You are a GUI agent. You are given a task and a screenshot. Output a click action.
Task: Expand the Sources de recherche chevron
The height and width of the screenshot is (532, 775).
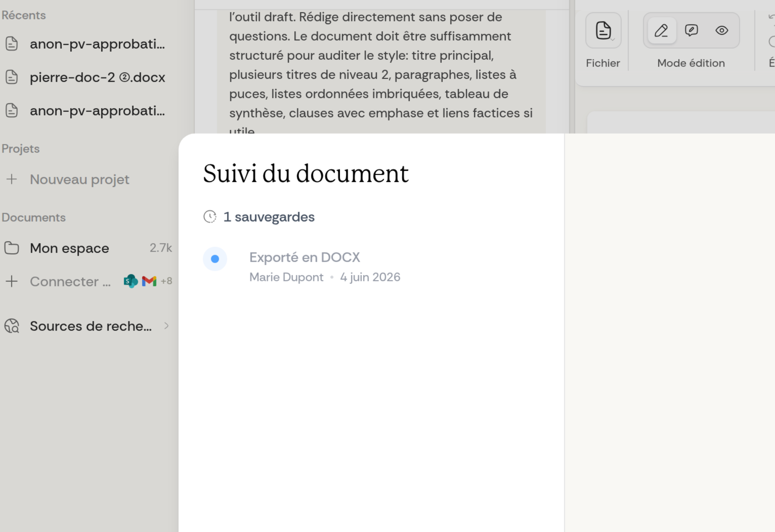click(x=166, y=326)
